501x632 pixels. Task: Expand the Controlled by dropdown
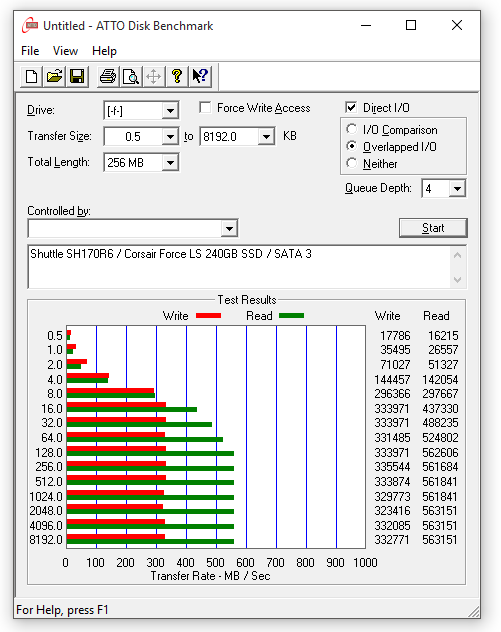point(229,229)
